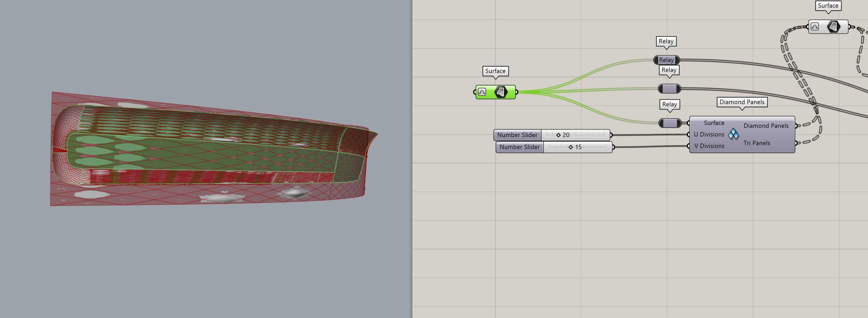
Task: Click the slider handle showing value 20
Action: (x=558, y=135)
